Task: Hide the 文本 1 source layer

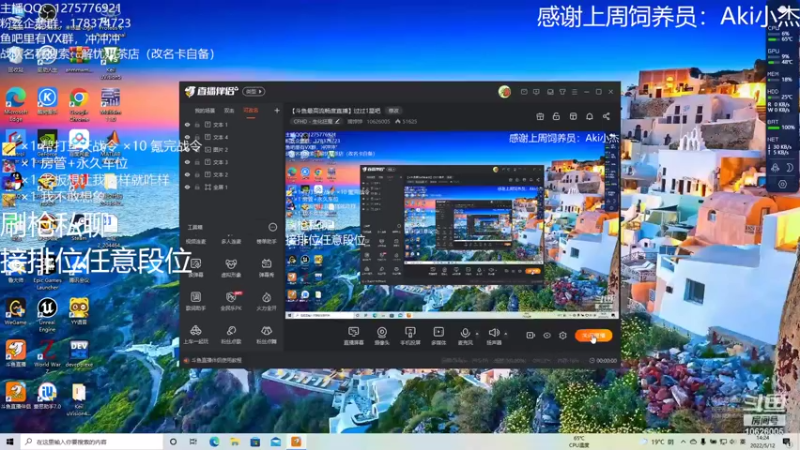Action: (x=187, y=124)
